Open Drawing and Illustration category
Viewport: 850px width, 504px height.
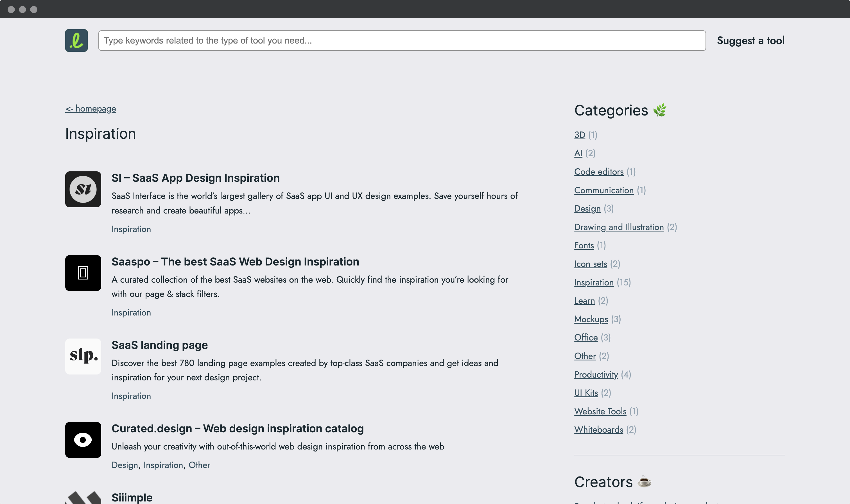click(619, 227)
